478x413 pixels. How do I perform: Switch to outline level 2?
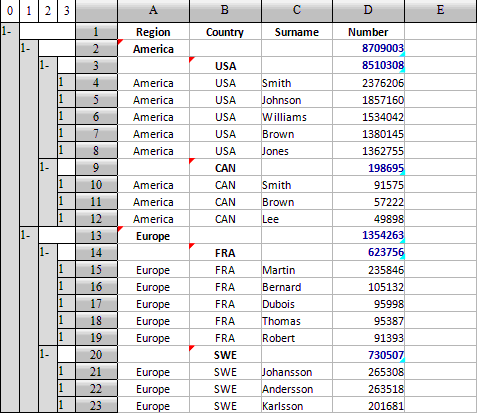[48, 11]
